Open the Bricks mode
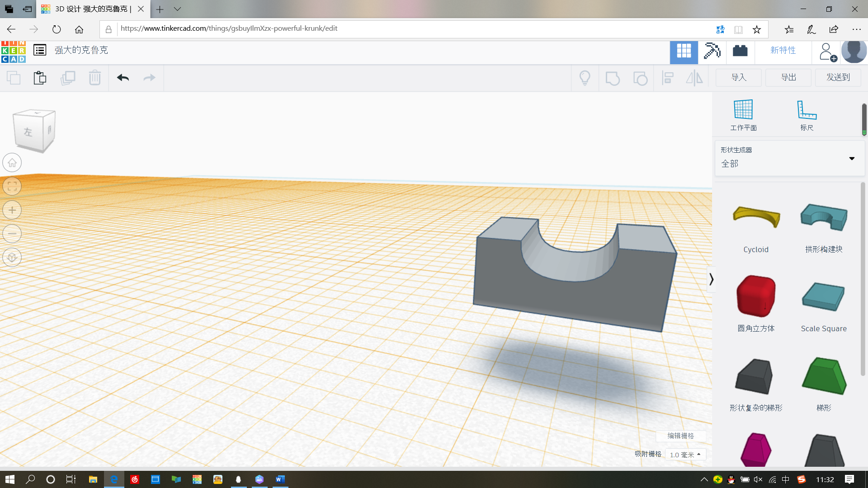868x488 pixels. [x=740, y=51]
